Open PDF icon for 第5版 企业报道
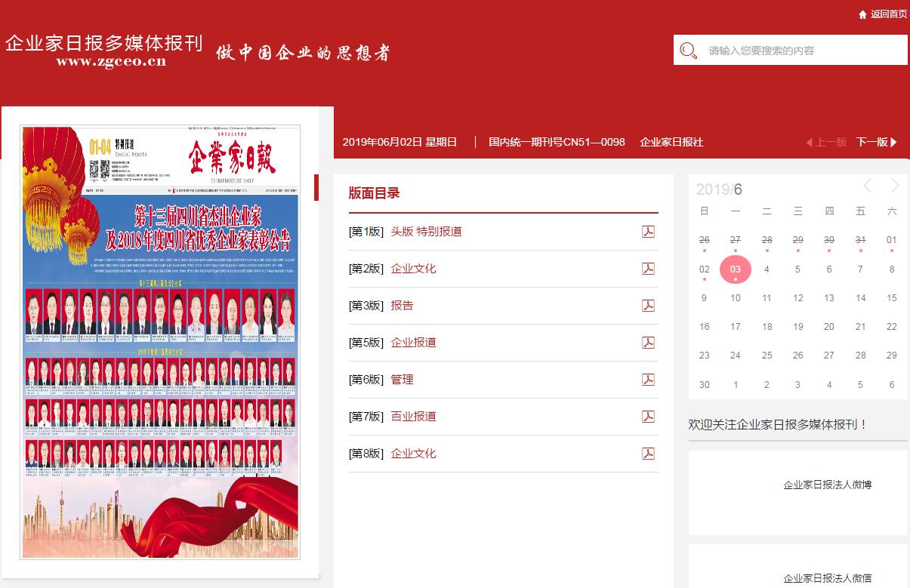 click(x=648, y=343)
